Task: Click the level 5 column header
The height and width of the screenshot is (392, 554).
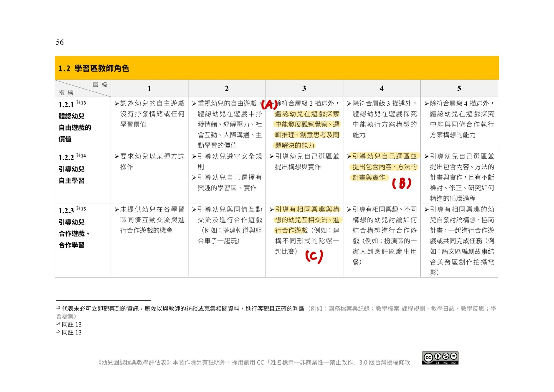Action: point(459,89)
